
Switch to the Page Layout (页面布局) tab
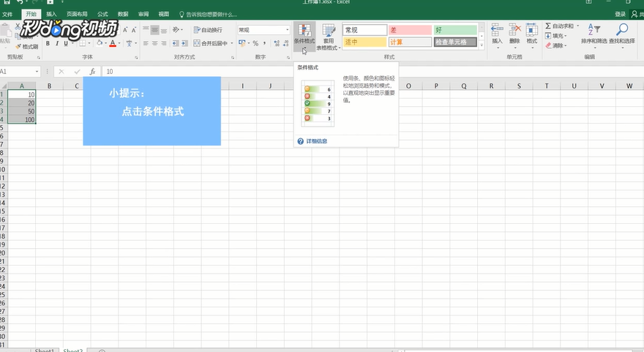(x=78, y=15)
